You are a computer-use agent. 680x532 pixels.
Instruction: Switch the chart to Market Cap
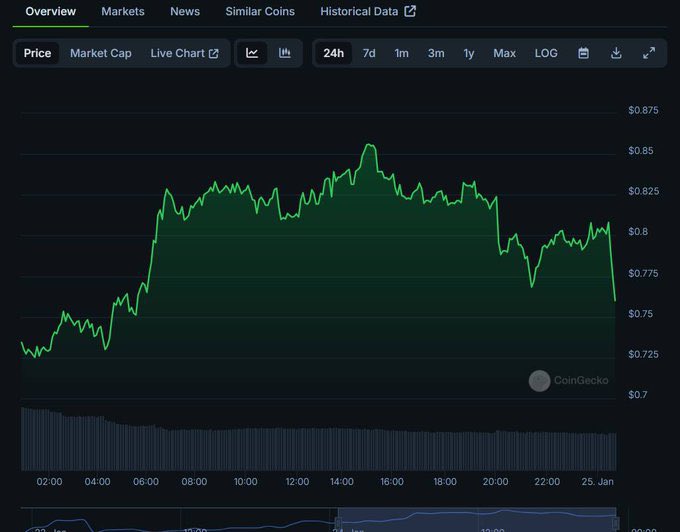pos(101,53)
